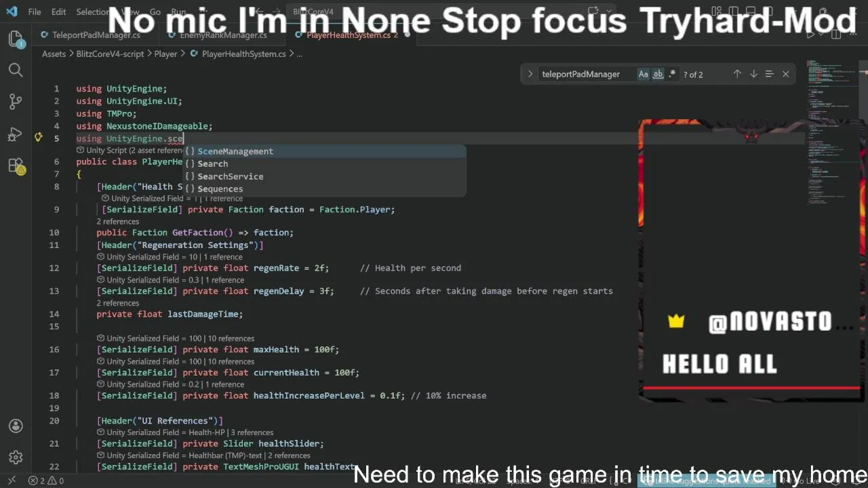Viewport: 868px width, 488px height.
Task: Click the breadcrumb ellipsis symbol
Action: tap(299, 54)
